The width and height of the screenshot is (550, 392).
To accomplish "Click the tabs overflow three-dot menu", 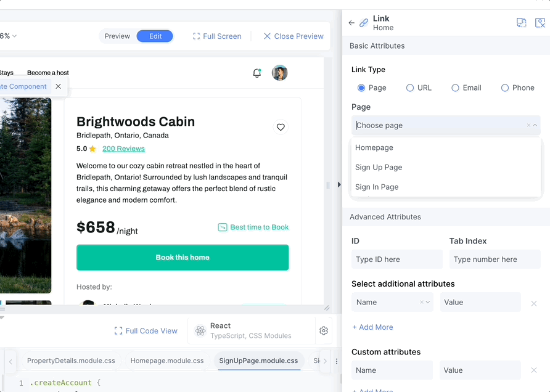I will (x=337, y=361).
